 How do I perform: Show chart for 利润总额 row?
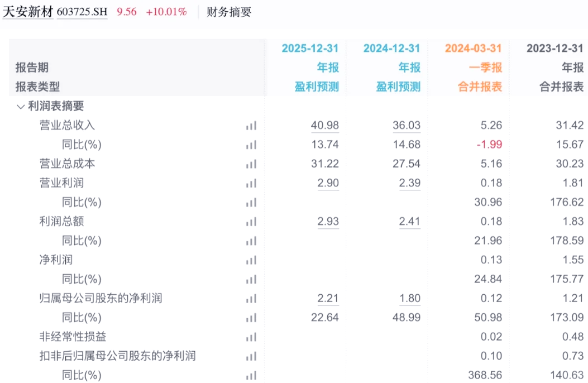click(x=251, y=222)
